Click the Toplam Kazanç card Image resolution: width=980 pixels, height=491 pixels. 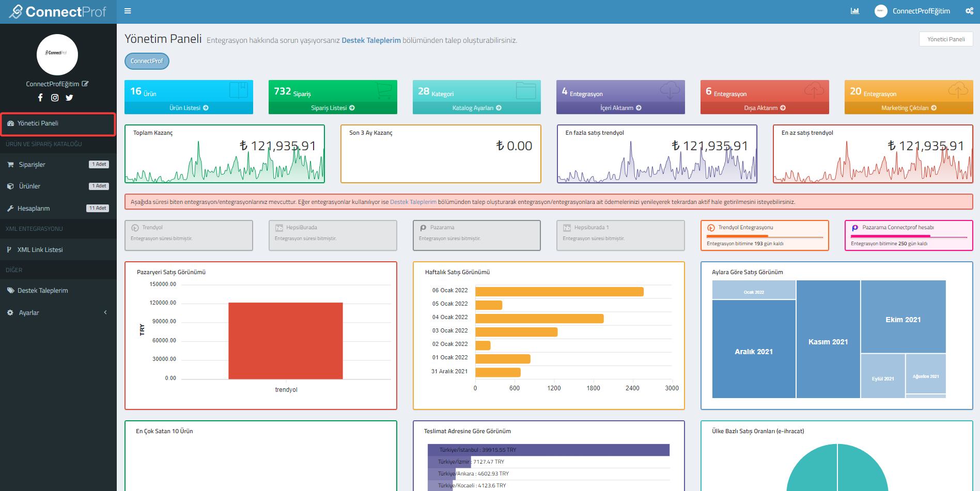225,154
